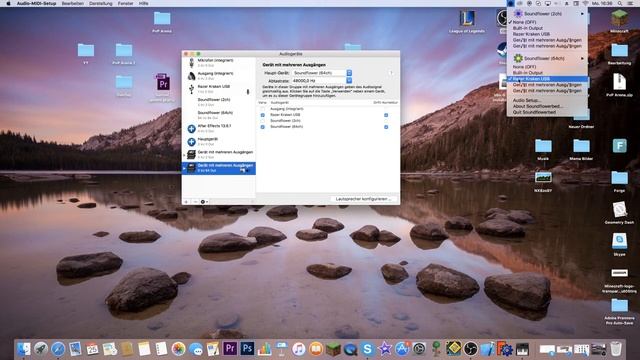Click the help question mark button
Viewport: 640px width, 360px height.
[391, 73]
